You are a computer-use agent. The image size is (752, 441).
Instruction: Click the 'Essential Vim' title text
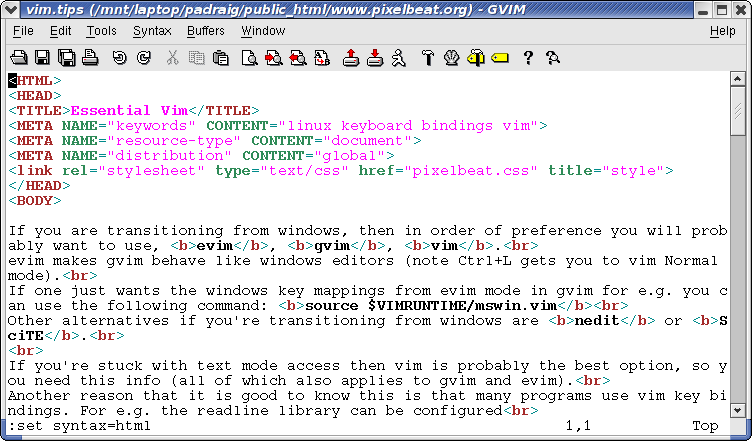coord(129,111)
